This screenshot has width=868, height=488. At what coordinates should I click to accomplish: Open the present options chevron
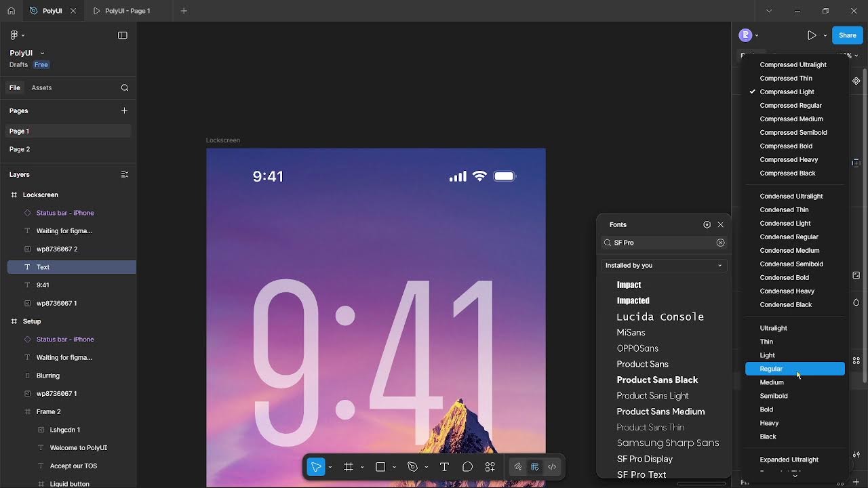825,35
